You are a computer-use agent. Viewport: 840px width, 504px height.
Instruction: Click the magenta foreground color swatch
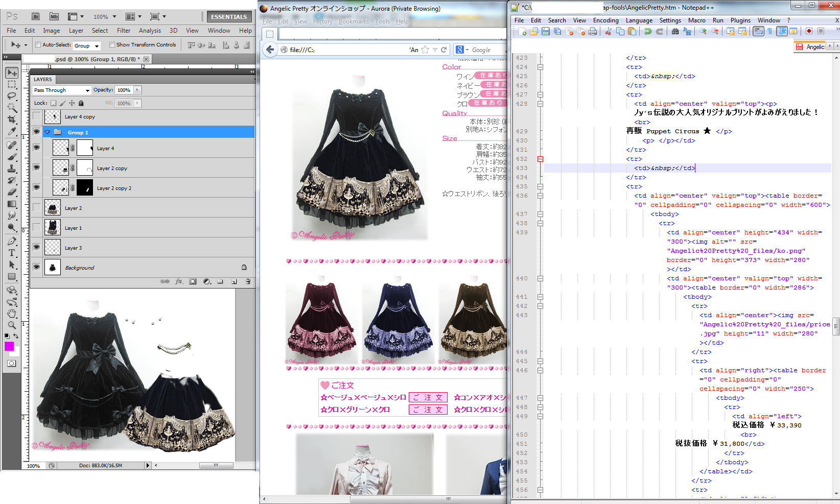point(9,347)
